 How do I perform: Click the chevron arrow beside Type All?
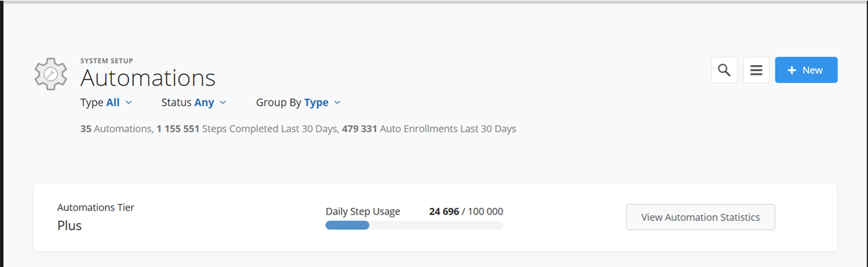point(129,103)
